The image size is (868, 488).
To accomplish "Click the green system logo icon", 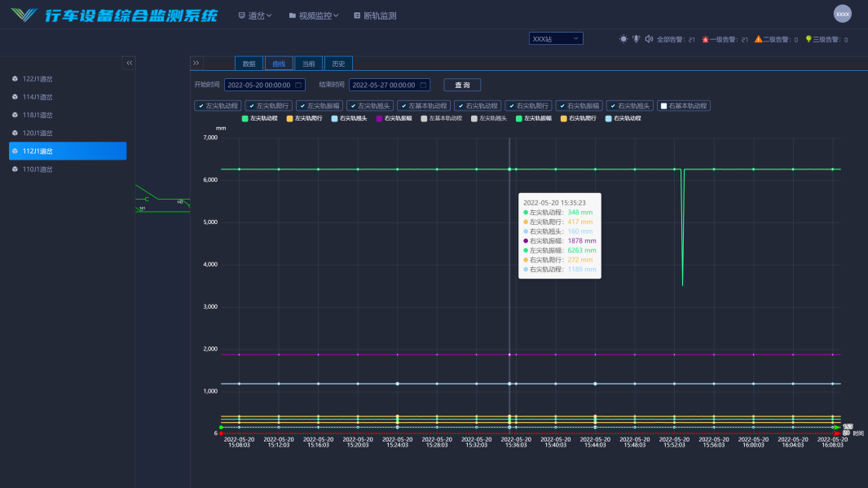I will coord(24,15).
